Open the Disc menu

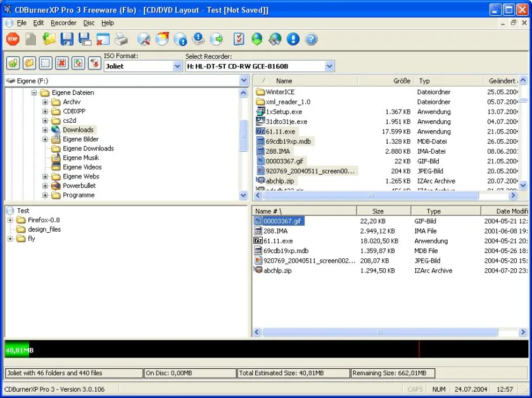point(89,23)
